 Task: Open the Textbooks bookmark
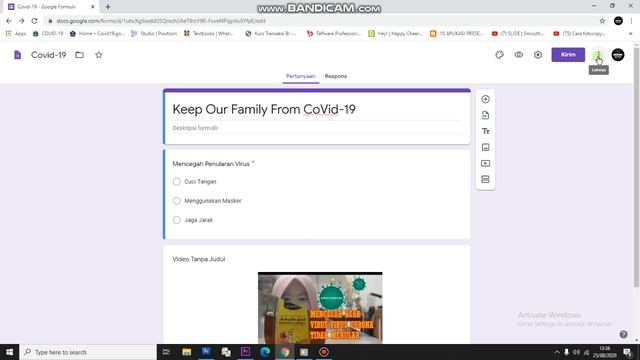tap(208, 33)
